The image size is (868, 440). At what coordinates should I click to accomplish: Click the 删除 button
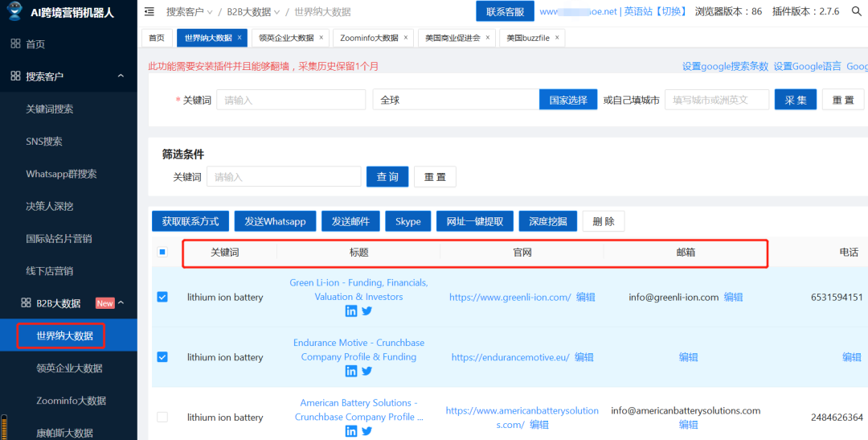click(604, 221)
